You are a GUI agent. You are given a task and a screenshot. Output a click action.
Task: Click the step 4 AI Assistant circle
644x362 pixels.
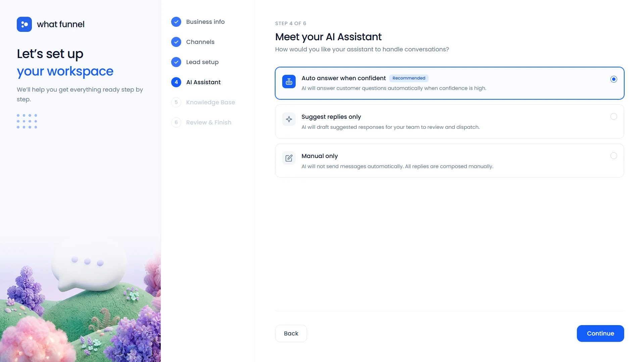click(x=176, y=82)
